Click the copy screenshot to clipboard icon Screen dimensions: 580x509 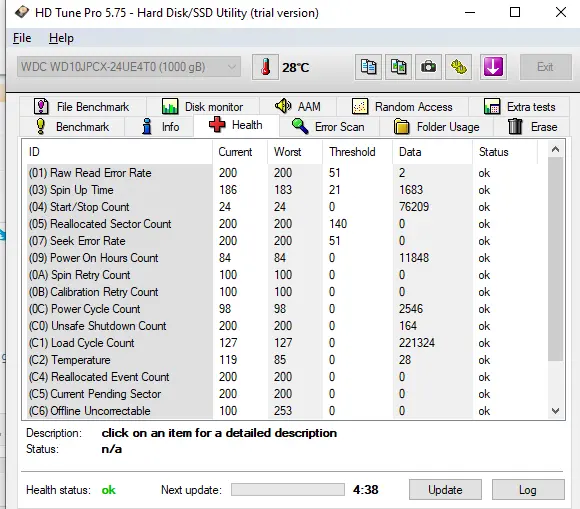(x=398, y=67)
